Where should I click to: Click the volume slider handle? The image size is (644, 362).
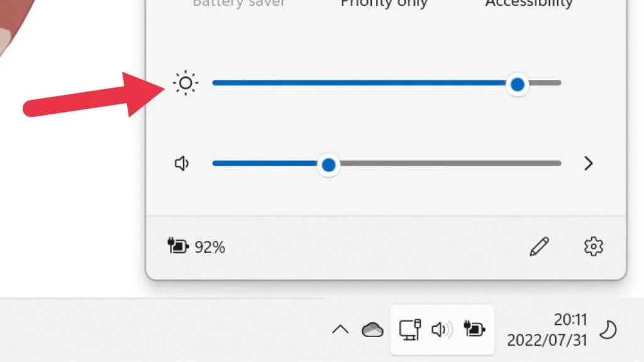tap(329, 164)
